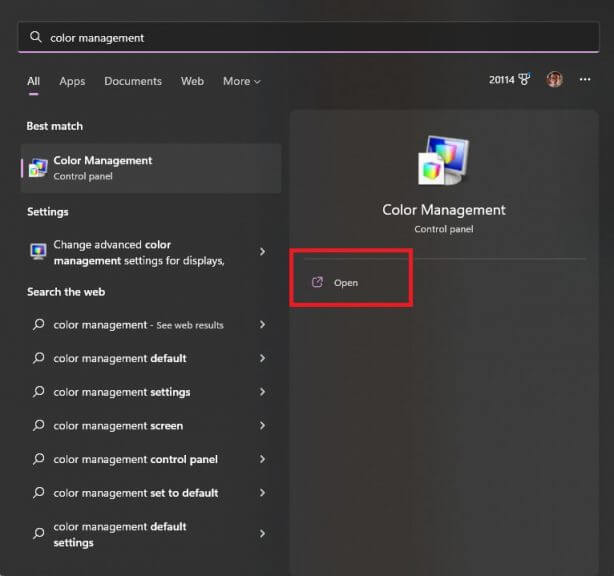Switch to the Apps tab
Screen dimensions: 614x576
click(72, 81)
